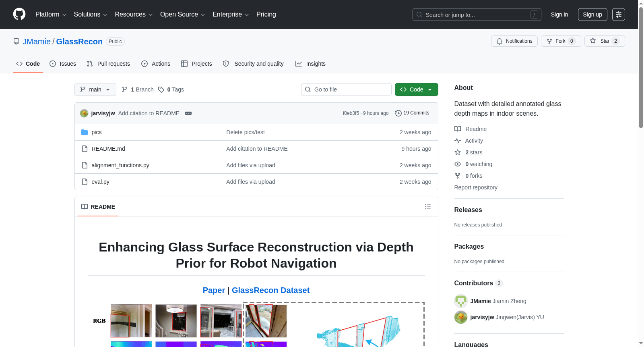View the Insights tab
Image resolution: width=644 pixels, height=347 pixels.
310,64
